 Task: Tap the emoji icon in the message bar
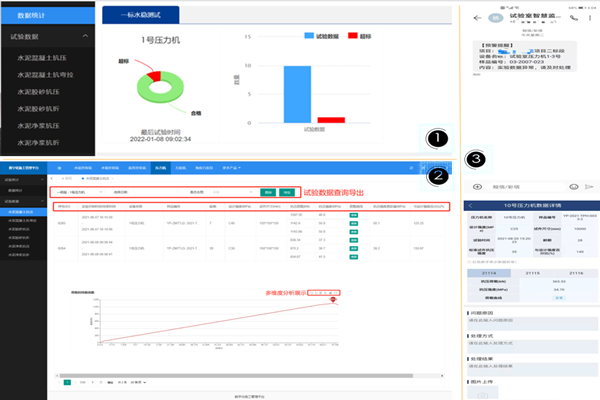click(x=574, y=187)
